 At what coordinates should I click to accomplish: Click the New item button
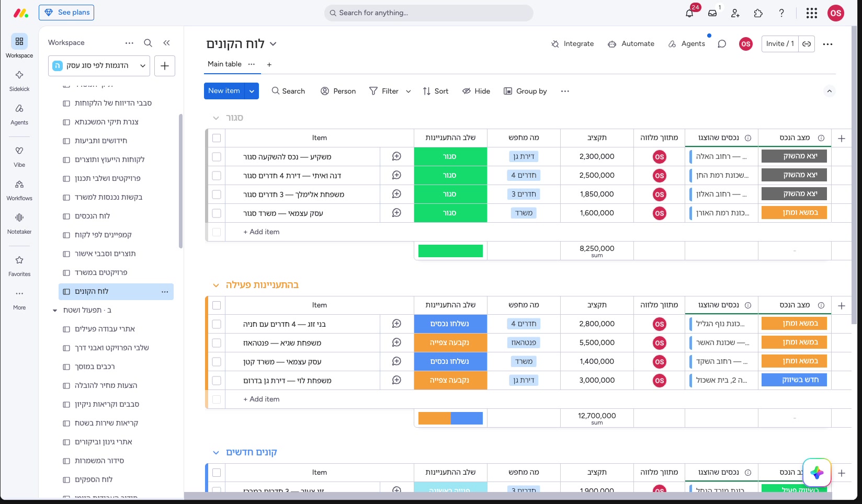pos(224,91)
